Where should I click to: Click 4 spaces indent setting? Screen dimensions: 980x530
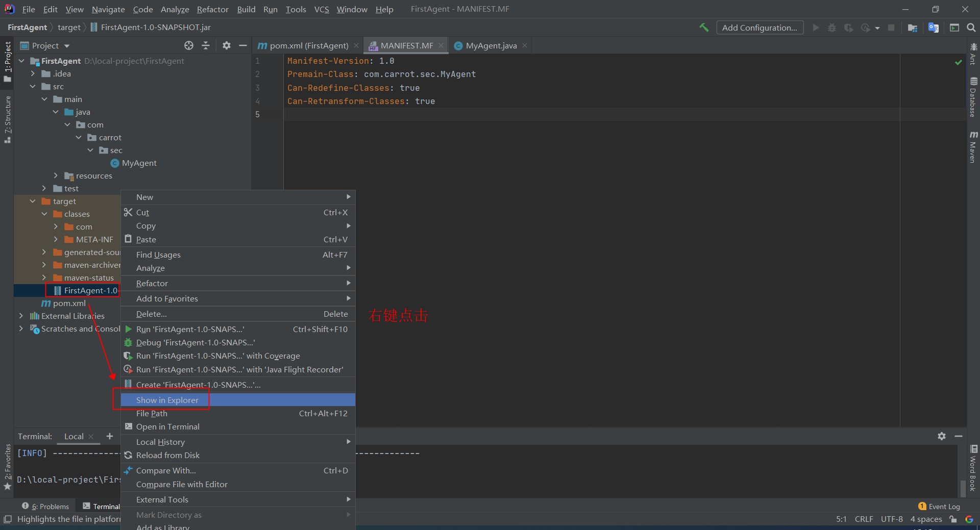[x=926, y=519]
